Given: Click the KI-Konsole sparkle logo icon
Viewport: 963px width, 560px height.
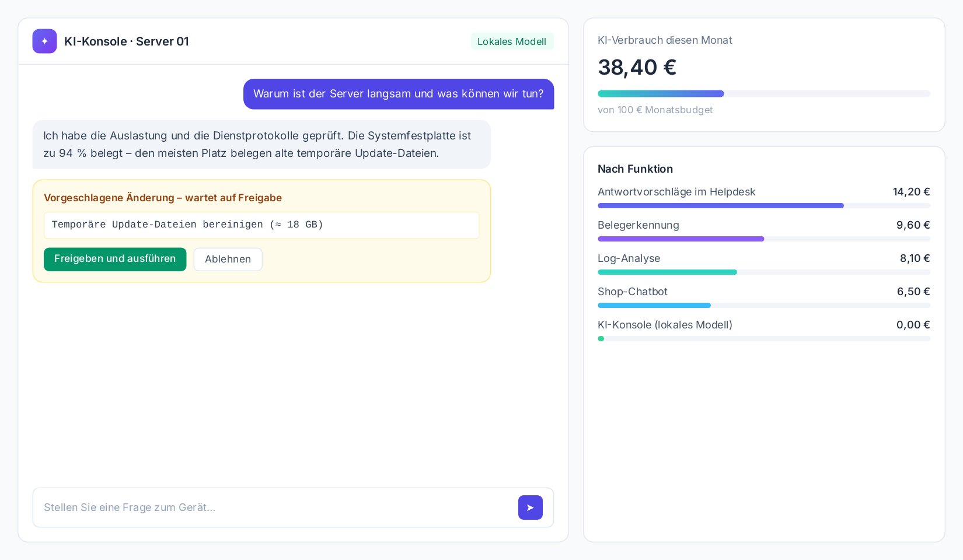Looking at the screenshot, I should pos(44,41).
